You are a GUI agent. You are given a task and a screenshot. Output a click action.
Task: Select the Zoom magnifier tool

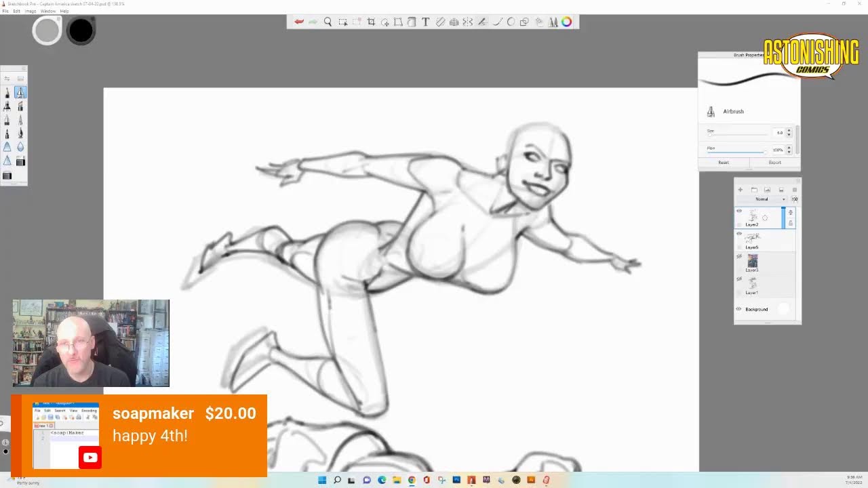point(328,22)
